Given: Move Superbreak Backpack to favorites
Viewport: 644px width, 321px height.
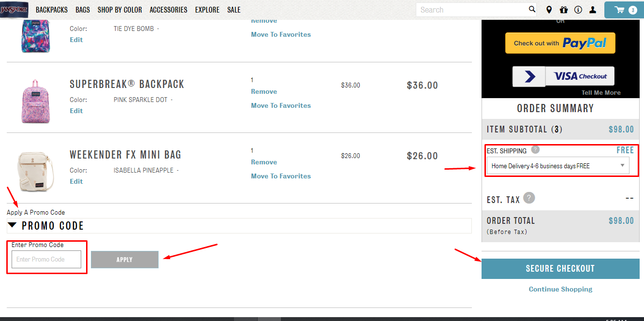Looking at the screenshot, I should tap(281, 105).
